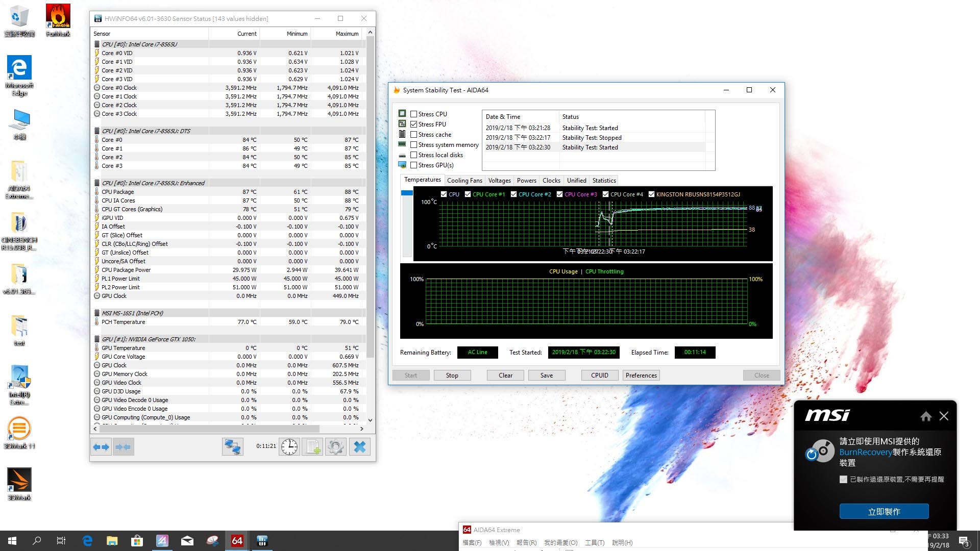Click Clear button in AIDA64
This screenshot has height=551, width=980.
[505, 375]
